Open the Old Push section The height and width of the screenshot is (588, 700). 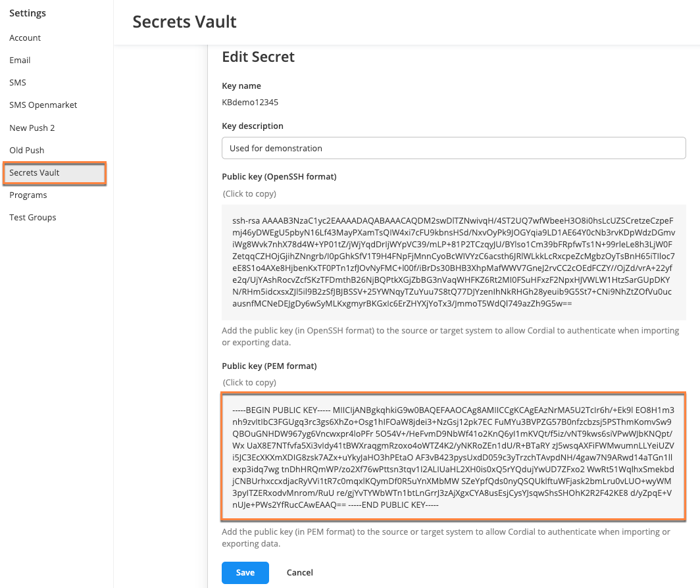[27, 150]
